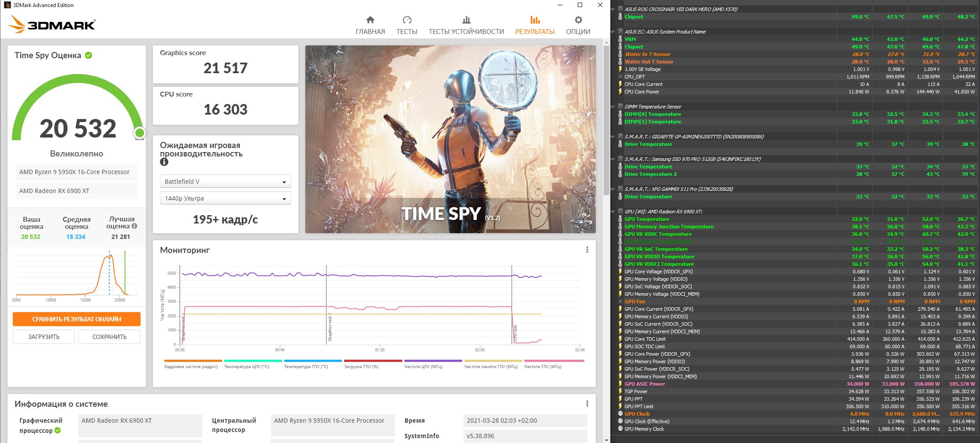Image resolution: width=980 pixels, height=443 pixels.
Task: Click the Time Spy benchmark artwork thumbnail
Action: (x=450, y=139)
